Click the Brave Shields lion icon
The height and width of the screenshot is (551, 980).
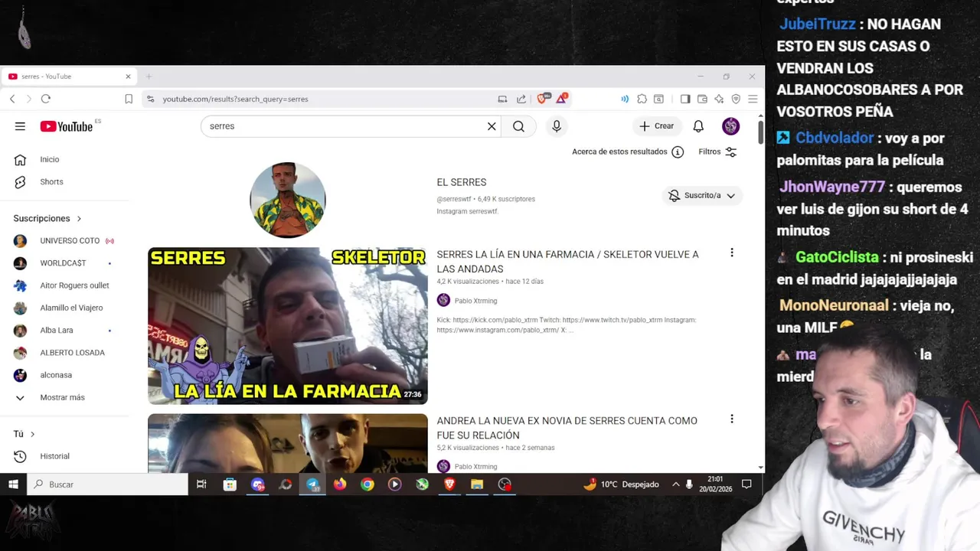tap(542, 99)
